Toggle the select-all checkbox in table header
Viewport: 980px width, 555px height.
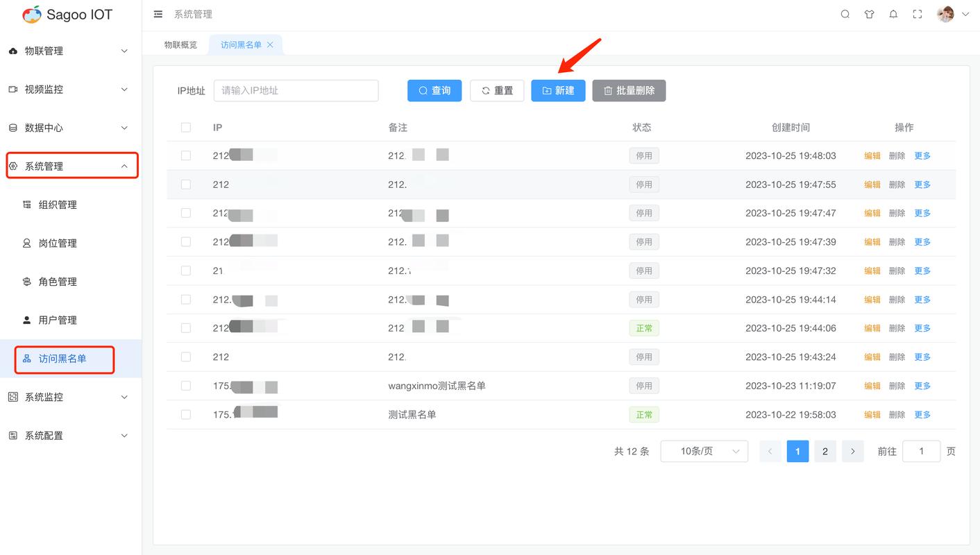[x=186, y=127]
